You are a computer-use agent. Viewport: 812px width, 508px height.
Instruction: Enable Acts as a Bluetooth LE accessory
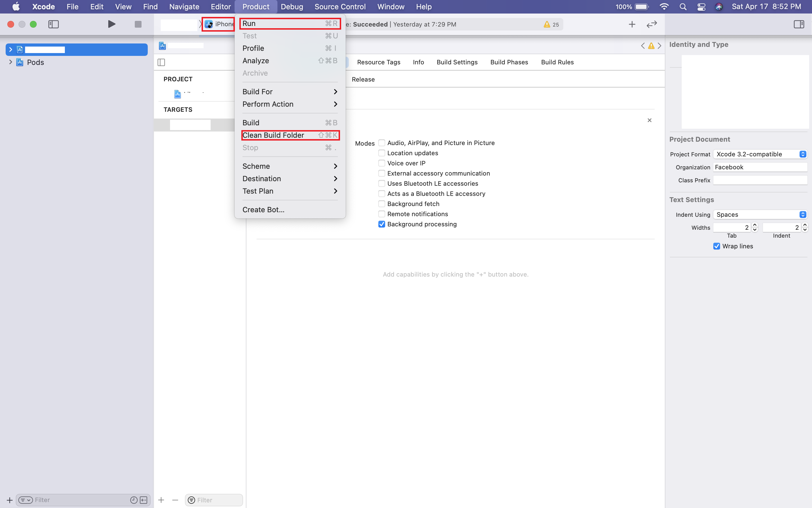pos(381,194)
